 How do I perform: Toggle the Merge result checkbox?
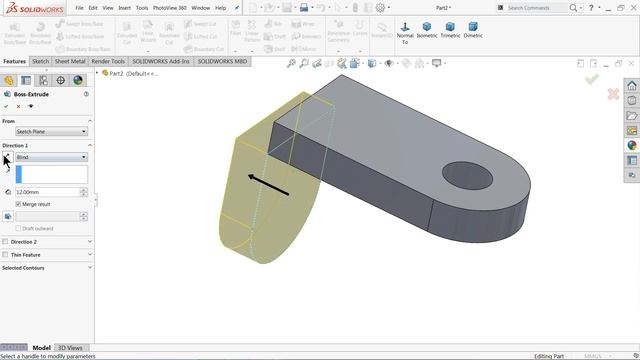click(18, 204)
